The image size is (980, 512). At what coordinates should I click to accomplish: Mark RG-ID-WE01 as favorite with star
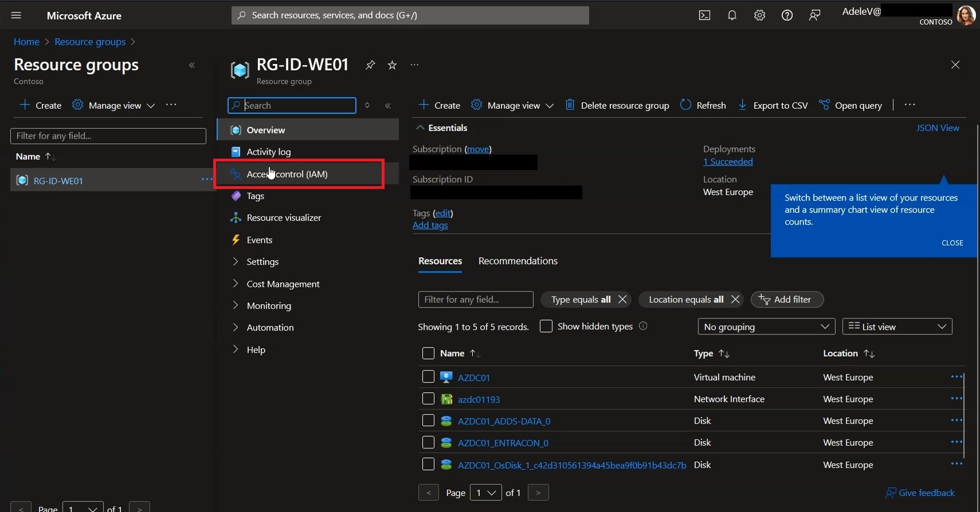392,65
